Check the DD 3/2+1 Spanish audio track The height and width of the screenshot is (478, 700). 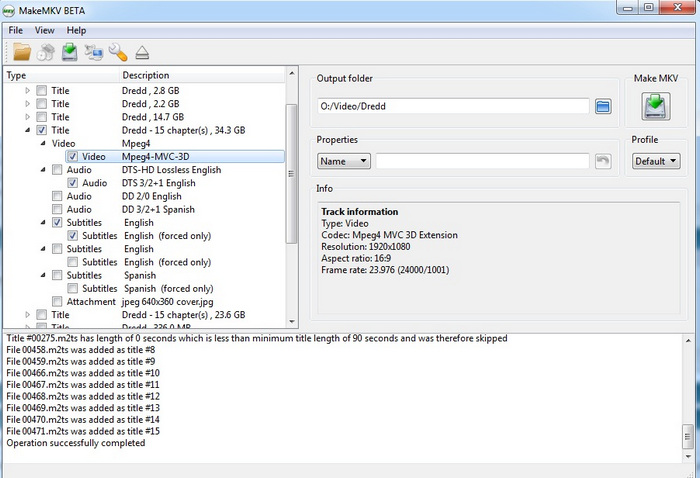[58, 209]
